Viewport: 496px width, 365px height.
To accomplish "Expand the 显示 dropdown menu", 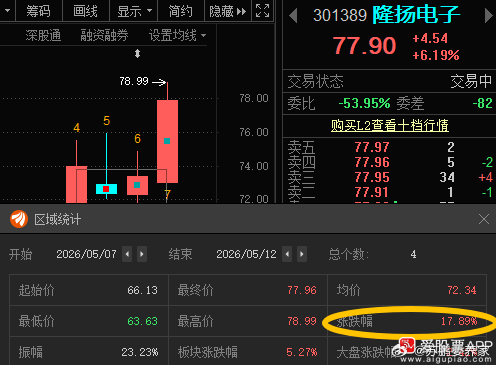I will 134,11.
